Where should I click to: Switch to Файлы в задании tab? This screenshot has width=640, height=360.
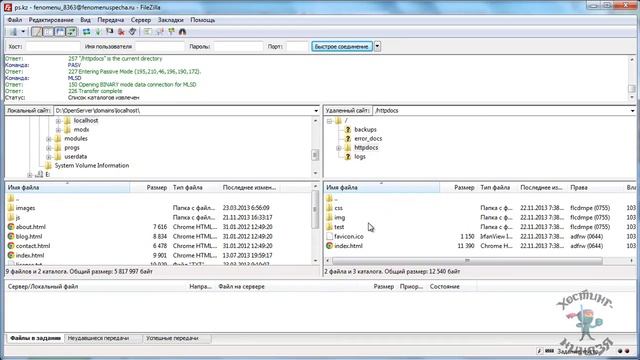click(35, 338)
